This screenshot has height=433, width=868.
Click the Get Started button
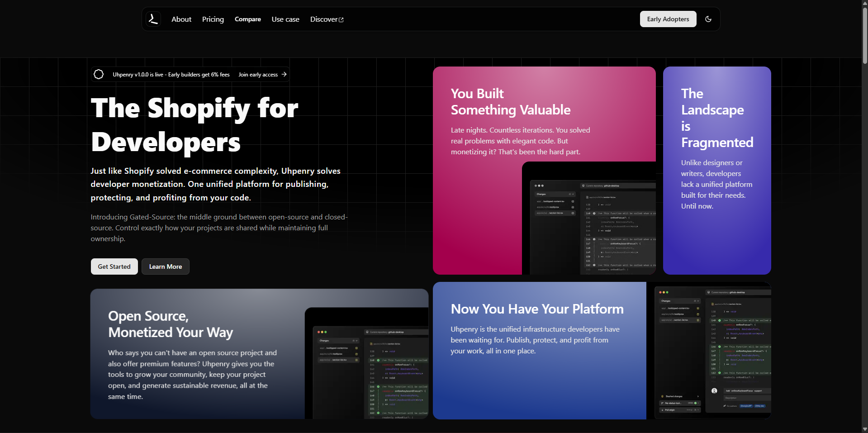coord(114,266)
